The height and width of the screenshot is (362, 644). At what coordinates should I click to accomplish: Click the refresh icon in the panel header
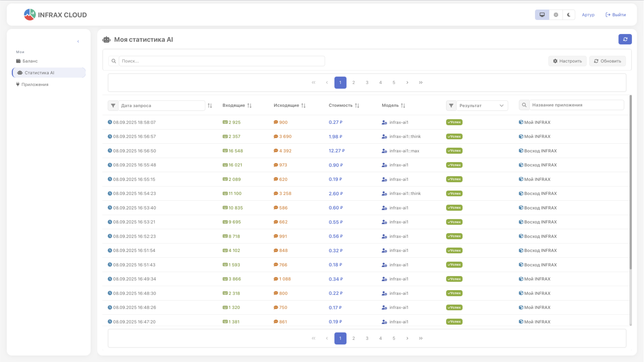tap(625, 39)
